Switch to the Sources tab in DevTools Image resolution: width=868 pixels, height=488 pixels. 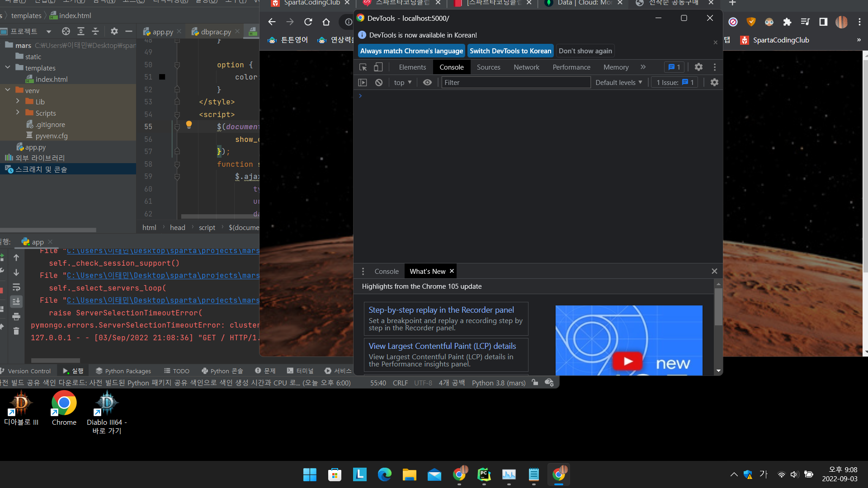(x=488, y=67)
